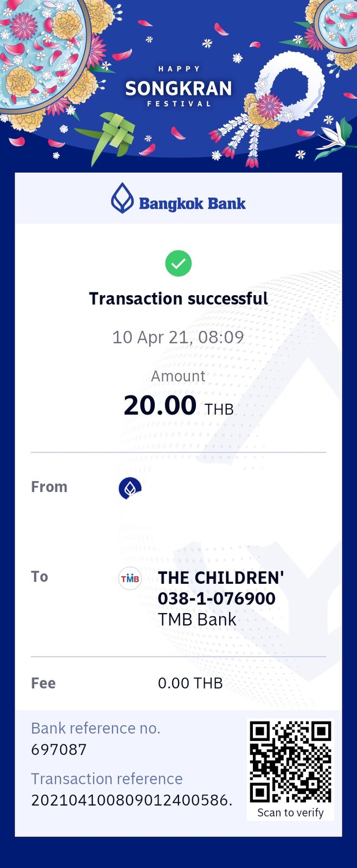Click the 20.00 THB amount
The width and height of the screenshot is (357, 868).
(178, 406)
